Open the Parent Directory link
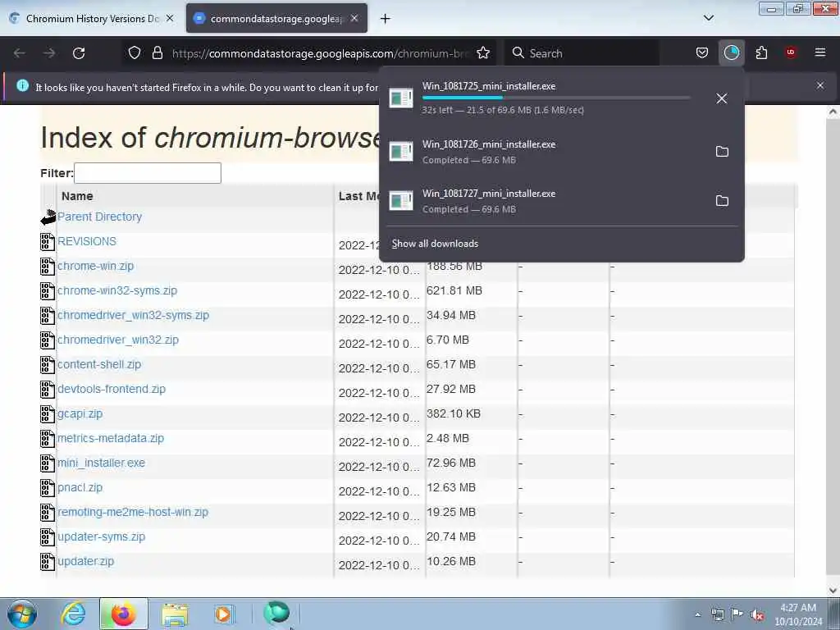Image resolution: width=840 pixels, height=630 pixels. coord(99,217)
